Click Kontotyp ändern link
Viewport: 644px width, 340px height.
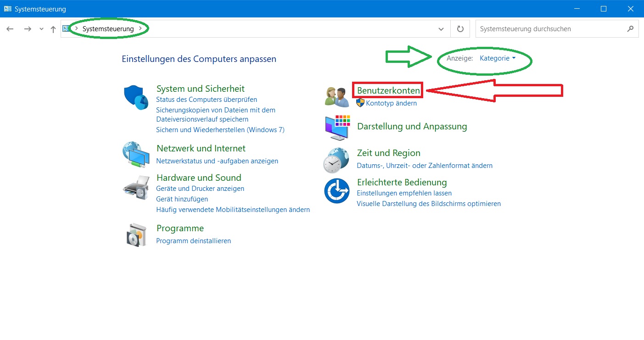click(x=392, y=103)
